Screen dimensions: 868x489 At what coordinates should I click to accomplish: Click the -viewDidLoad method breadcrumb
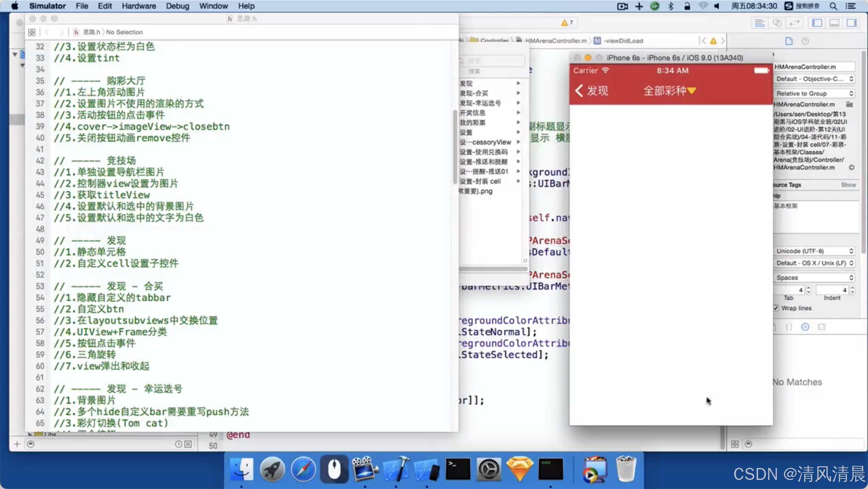tap(619, 41)
